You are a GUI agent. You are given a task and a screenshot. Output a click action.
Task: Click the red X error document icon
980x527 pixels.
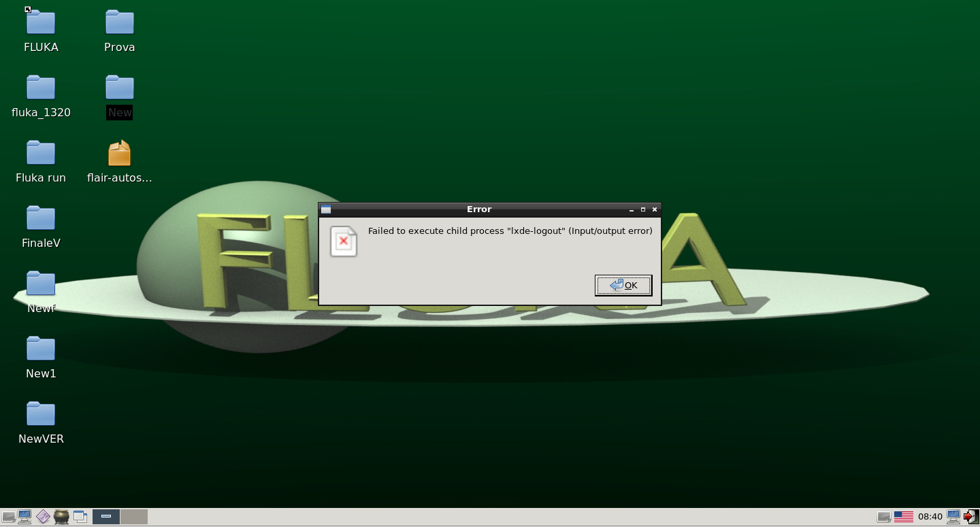point(343,241)
